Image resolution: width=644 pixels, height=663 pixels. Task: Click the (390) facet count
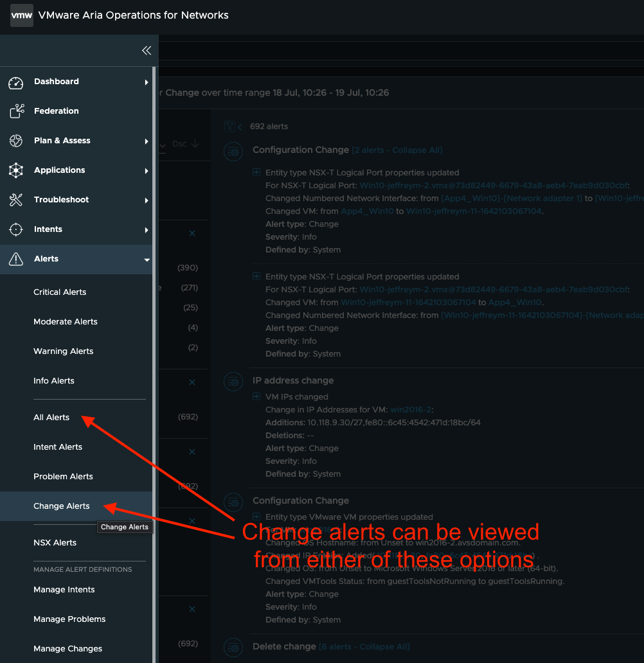pyautogui.click(x=188, y=268)
